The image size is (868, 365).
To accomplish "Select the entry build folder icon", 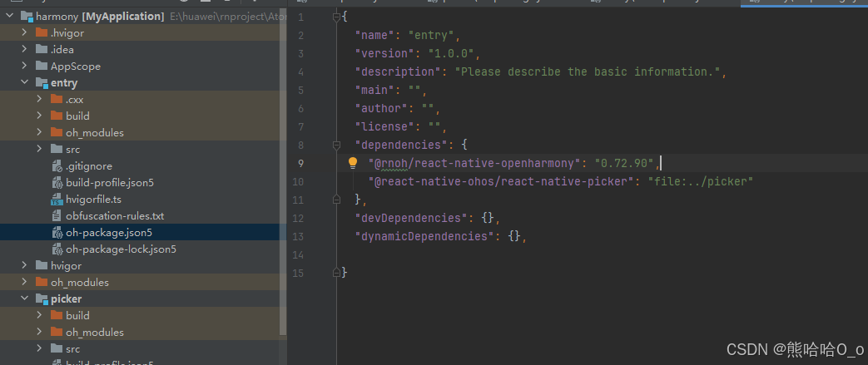I will (57, 116).
